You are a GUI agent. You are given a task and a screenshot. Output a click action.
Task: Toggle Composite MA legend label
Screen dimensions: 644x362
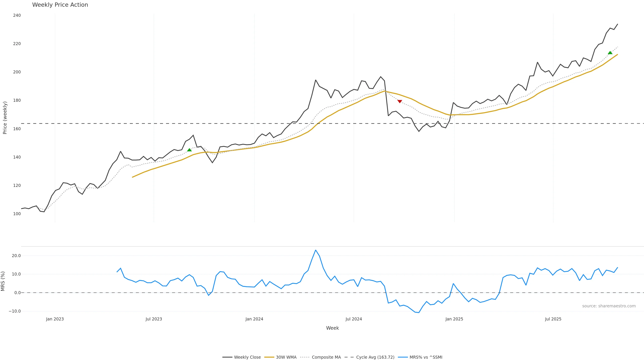(x=326, y=357)
